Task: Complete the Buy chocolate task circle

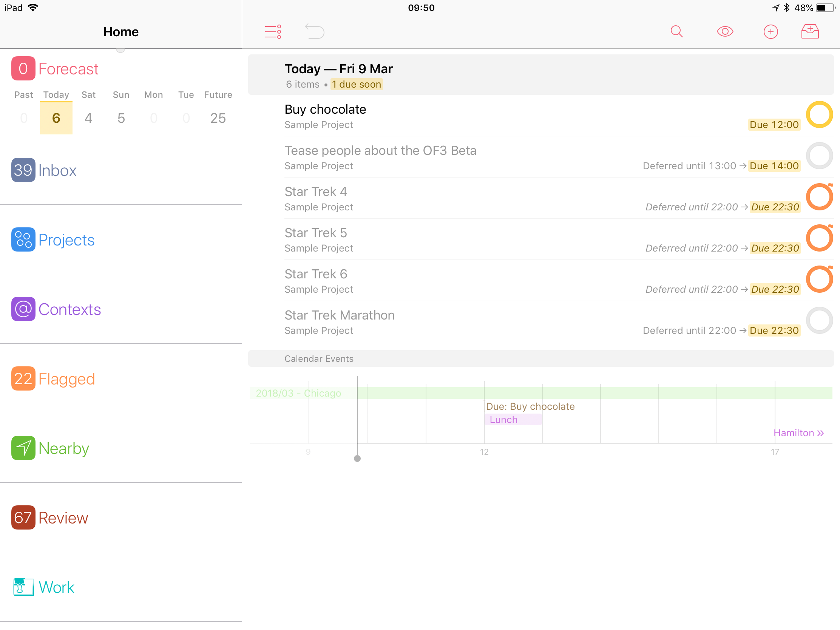Action: click(819, 114)
